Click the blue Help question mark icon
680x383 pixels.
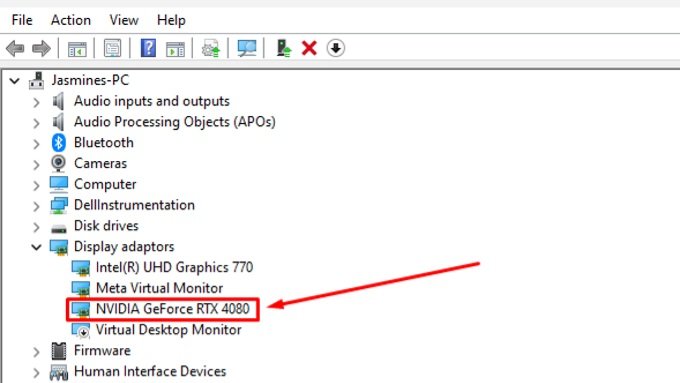148,48
